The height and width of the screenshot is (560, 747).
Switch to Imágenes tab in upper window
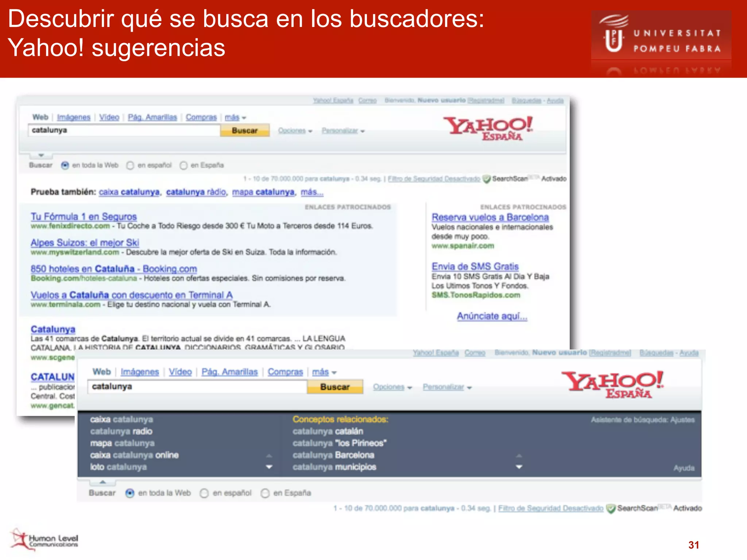(x=74, y=117)
